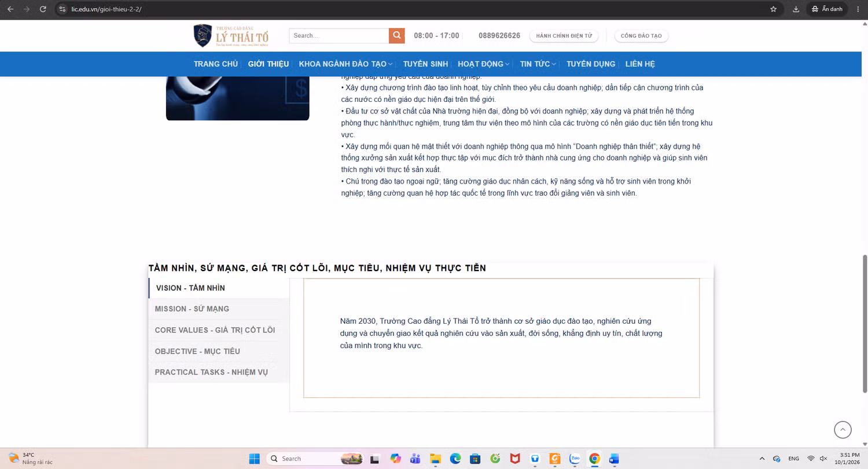Switch to OBJECTIVE - MỤC TIÊU tab
This screenshot has width=868, height=469.
pyautogui.click(x=219, y=351)
